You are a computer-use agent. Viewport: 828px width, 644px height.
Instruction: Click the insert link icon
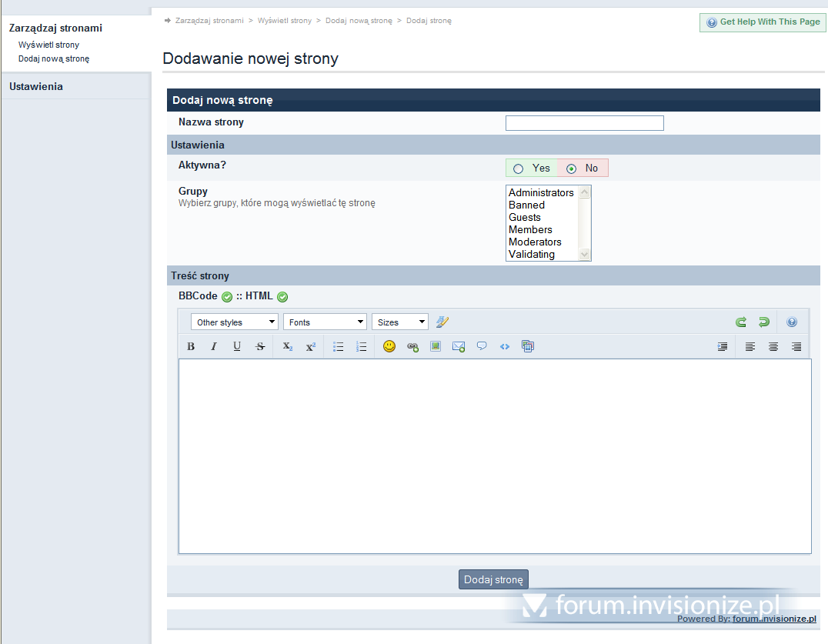point(412,347)
